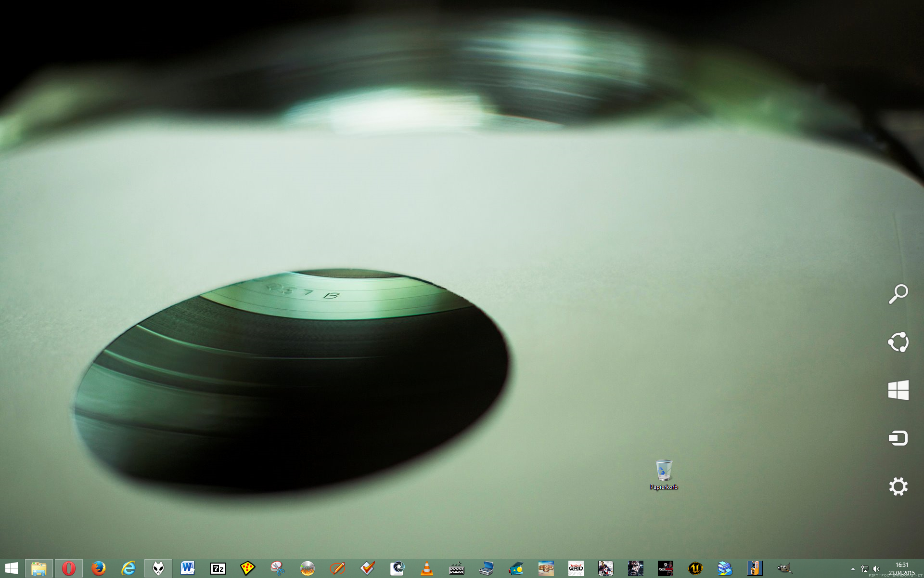Launch Firefox from the taskbar
The width and height of the screenshot is (924, 578).
pos(99,568)
